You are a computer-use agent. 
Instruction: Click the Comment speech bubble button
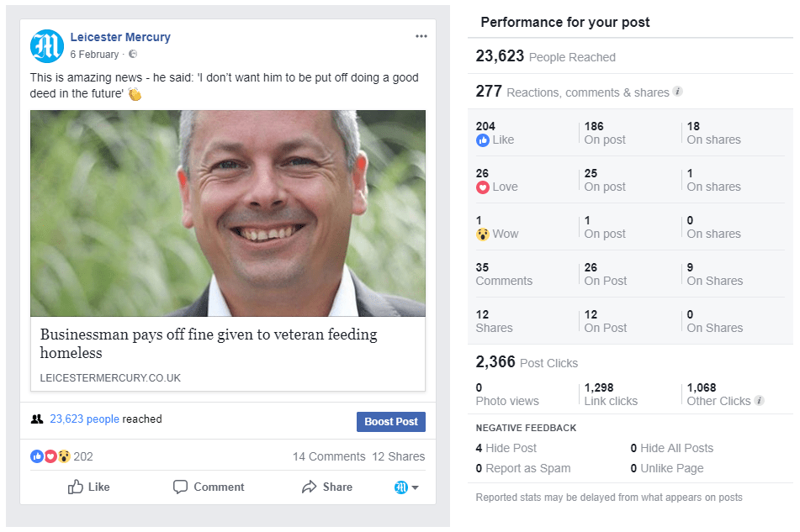(x=209, y=487)
